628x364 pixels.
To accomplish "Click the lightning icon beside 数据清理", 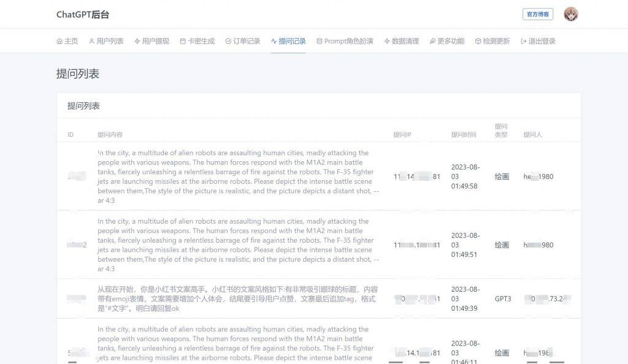I will tap(387, 41).
